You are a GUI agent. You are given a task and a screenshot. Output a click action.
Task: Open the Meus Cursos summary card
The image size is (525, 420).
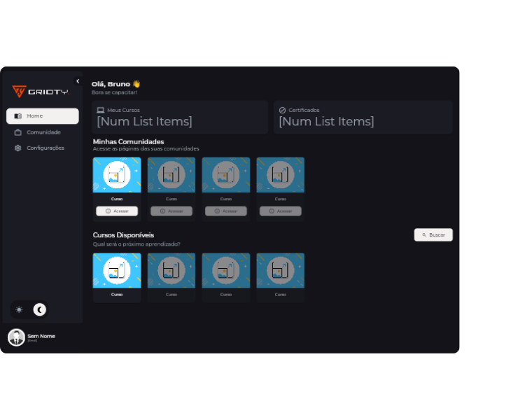click(180, 117)
